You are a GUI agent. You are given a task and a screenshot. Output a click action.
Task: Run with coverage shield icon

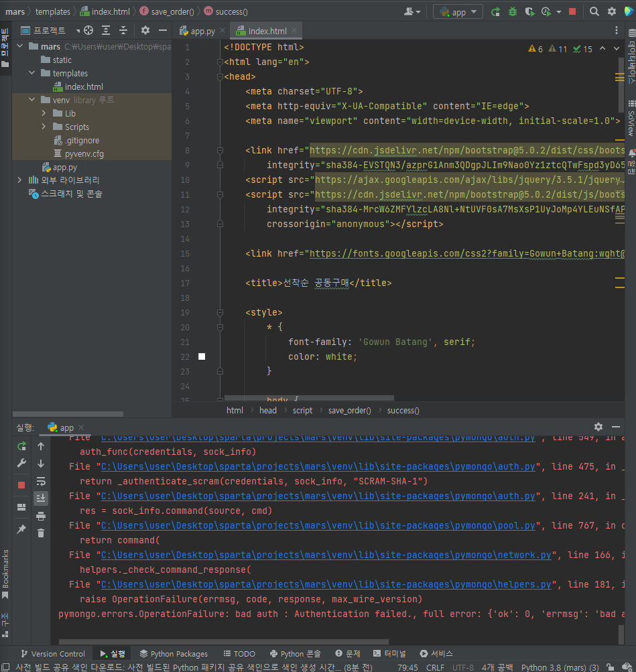pyautogui.click(x=529, y=11)
